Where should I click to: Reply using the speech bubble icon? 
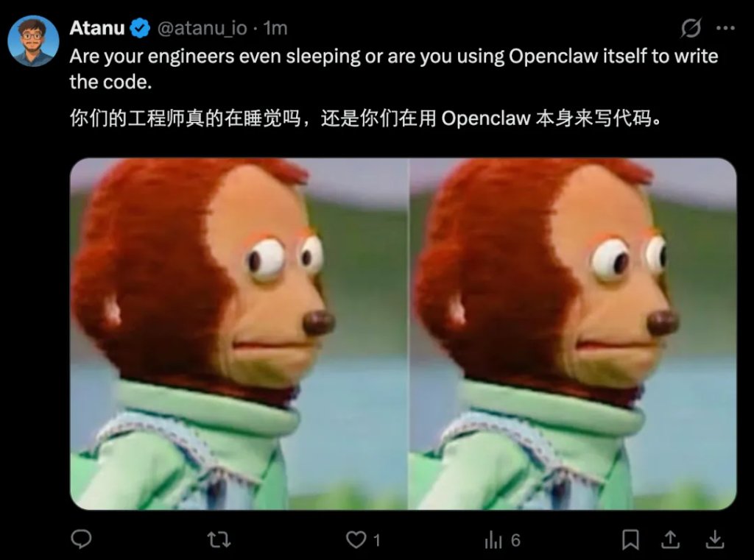point(81,539)
